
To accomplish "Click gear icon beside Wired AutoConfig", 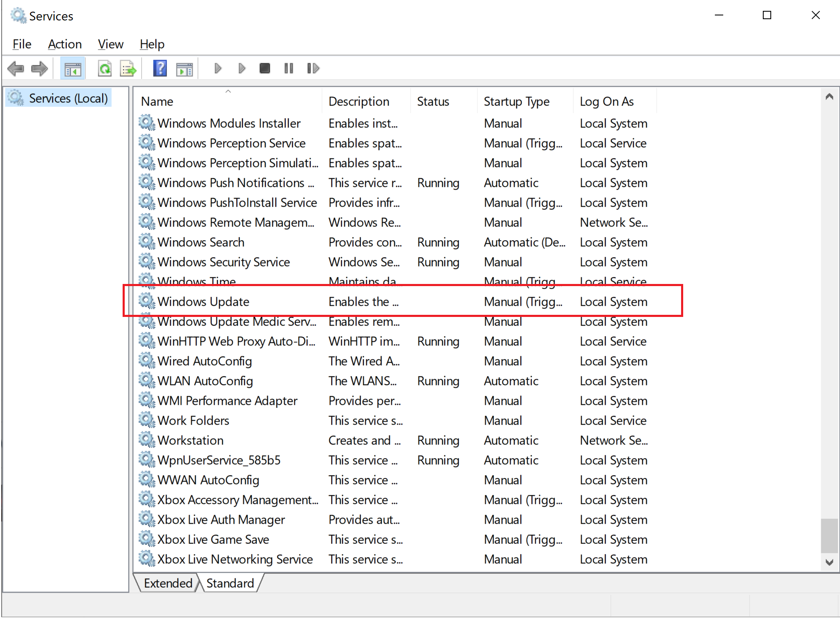I will 147,361.
